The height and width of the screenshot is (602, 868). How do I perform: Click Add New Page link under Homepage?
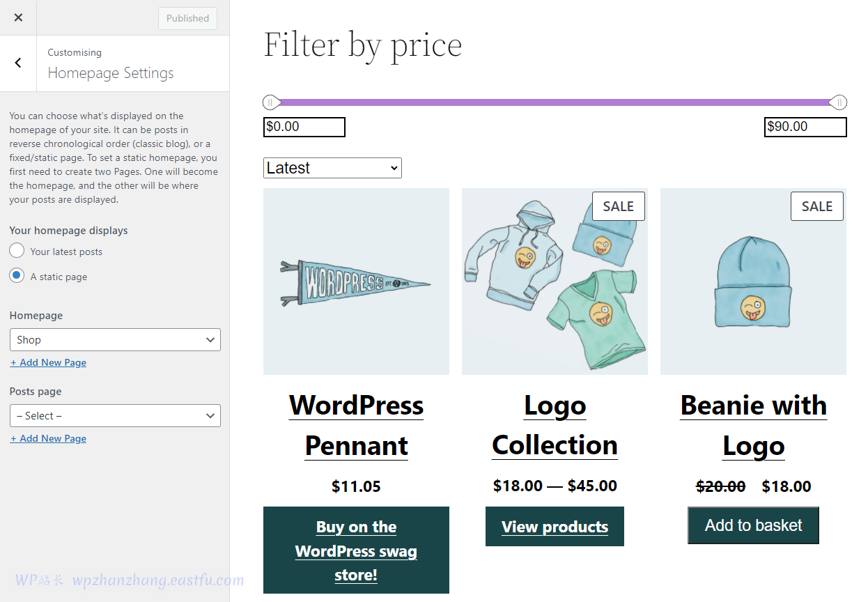pyautogui.click(x=48, y=362)
